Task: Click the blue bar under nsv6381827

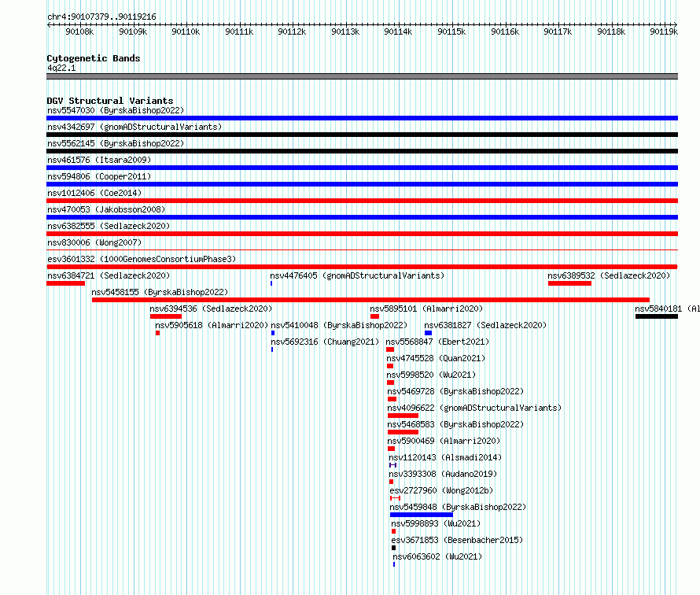Action: point(428,333)
